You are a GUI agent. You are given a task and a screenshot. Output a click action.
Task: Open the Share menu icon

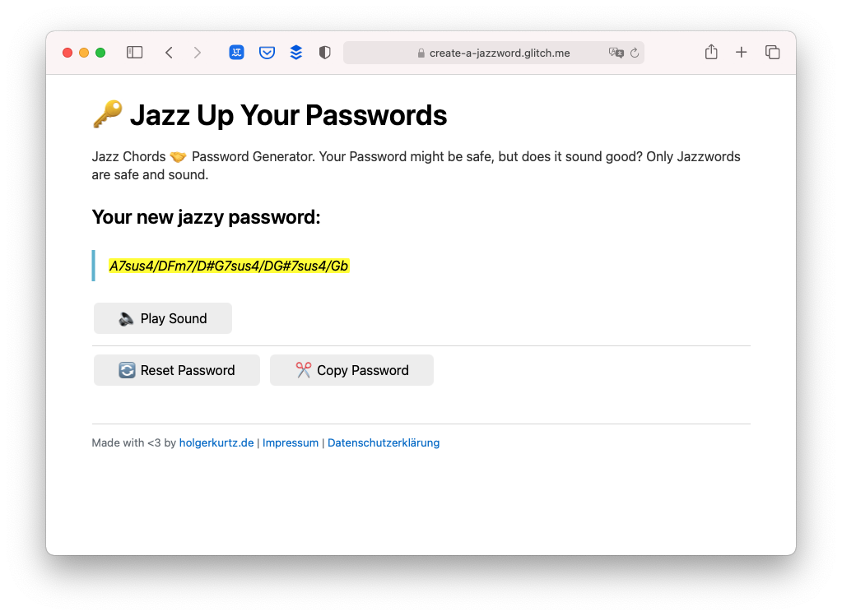click(710, 51)
